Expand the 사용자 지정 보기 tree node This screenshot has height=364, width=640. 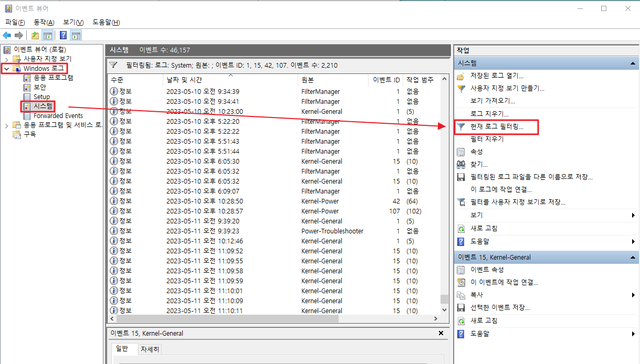[x=7, y=59]
